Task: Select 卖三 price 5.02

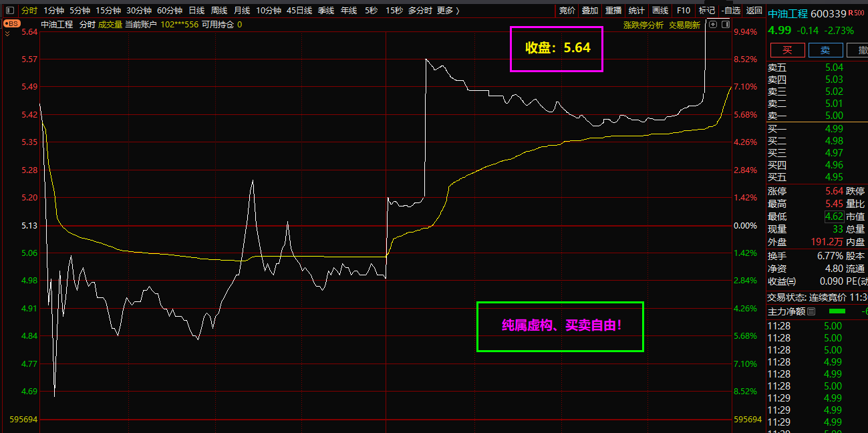Action: 834,92
